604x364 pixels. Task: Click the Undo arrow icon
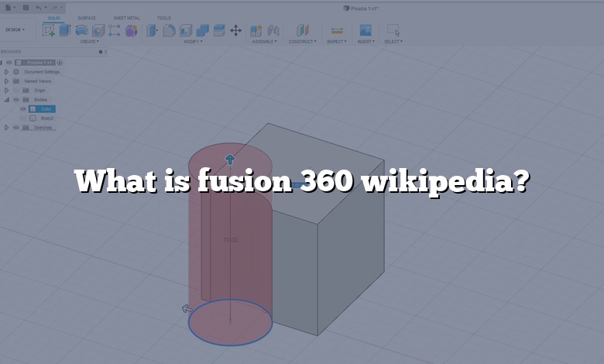click(39, 7)
